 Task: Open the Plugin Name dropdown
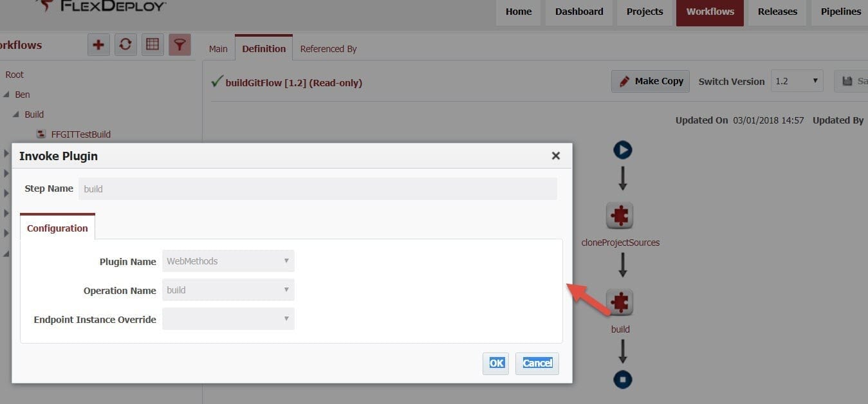tap(228, 261)
